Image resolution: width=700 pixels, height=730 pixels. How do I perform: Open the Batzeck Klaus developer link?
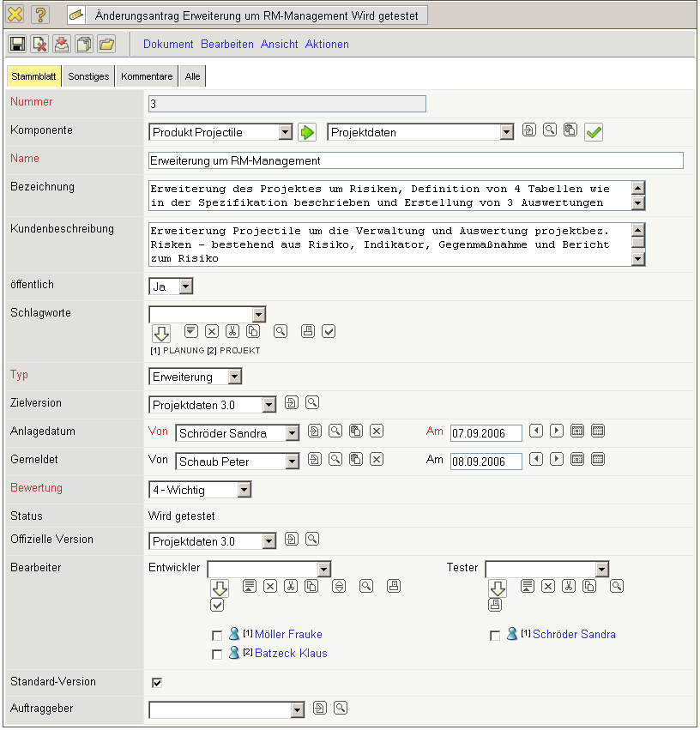tap(291, 654)
